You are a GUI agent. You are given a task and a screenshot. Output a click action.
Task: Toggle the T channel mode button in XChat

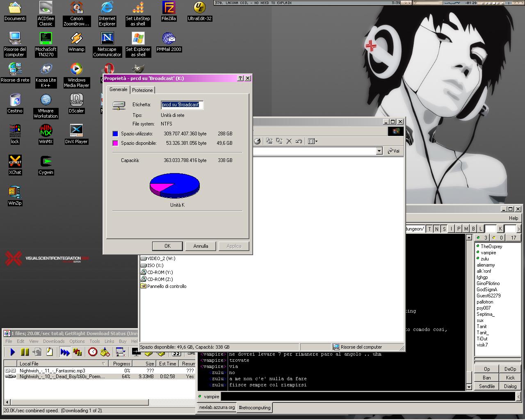click(x=429, y=229)
